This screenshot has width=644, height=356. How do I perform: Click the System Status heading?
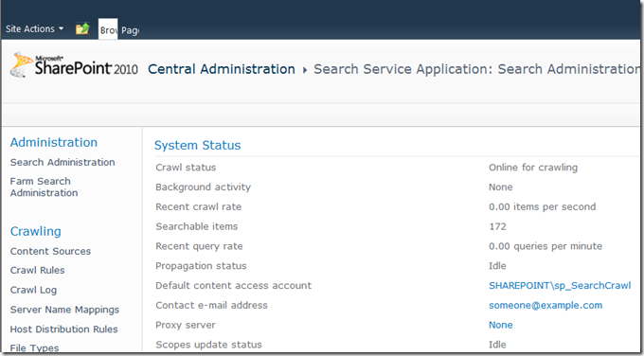(198, 146)
